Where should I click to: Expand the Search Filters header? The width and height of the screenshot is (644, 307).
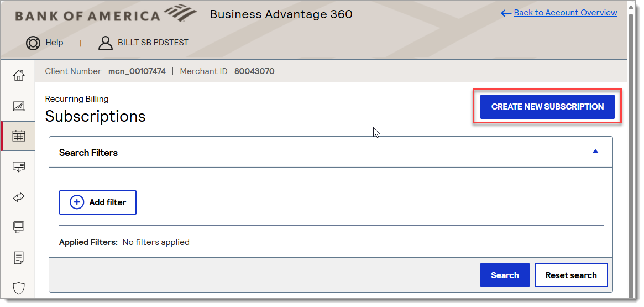pos(331,152)
